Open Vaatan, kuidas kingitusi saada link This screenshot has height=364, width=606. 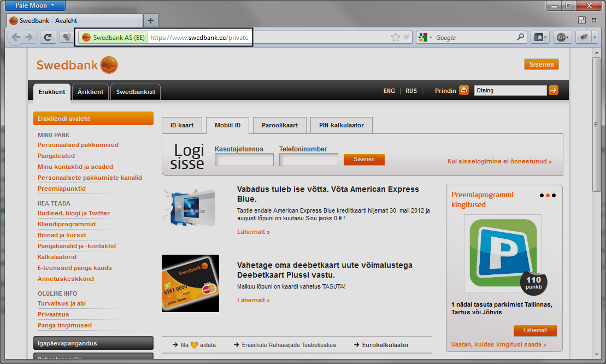[x=498, y=344]
